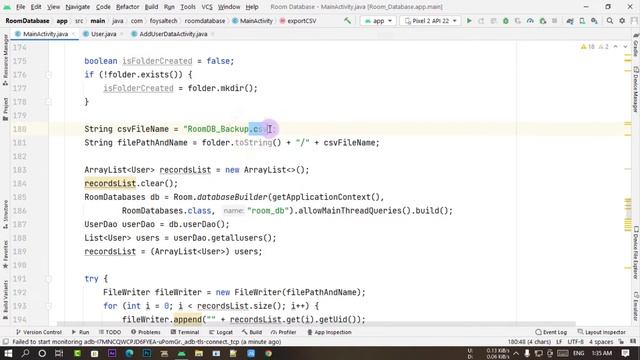The image size is (640, 360).
Task: Click the grey Stop icon in toolbar
Action: coord(555,20)
